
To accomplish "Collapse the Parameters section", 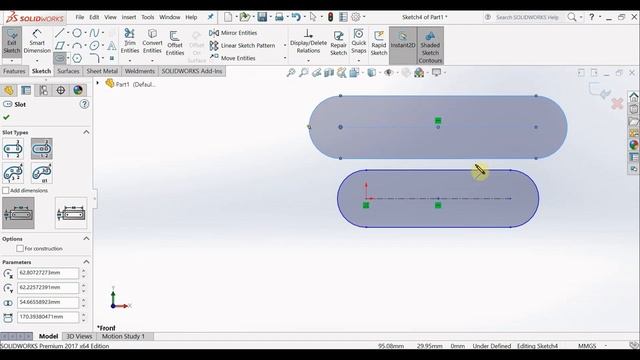I will click(x=86, y=262).
